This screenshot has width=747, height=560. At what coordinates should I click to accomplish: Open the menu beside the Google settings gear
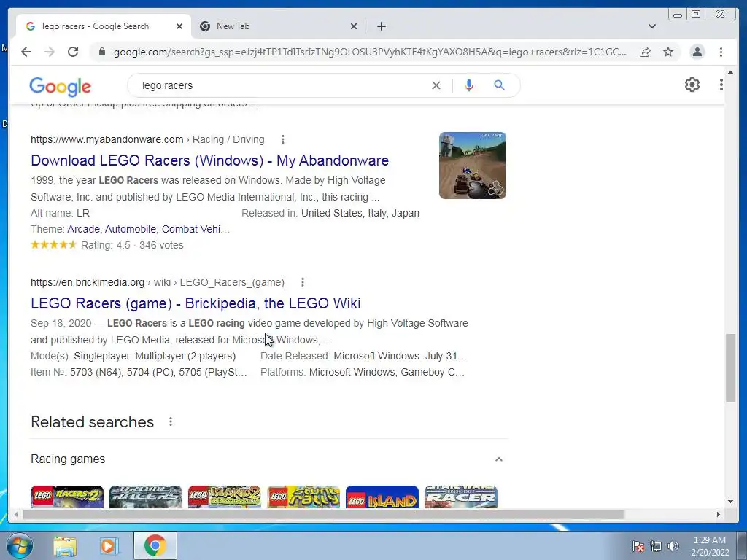coord(721,85)
